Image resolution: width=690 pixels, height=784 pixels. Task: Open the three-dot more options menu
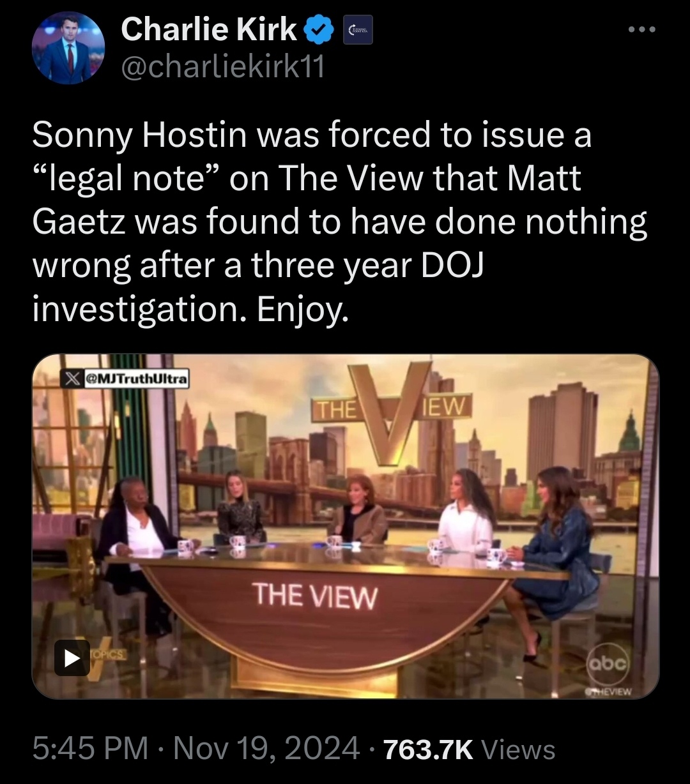point(640,30)
